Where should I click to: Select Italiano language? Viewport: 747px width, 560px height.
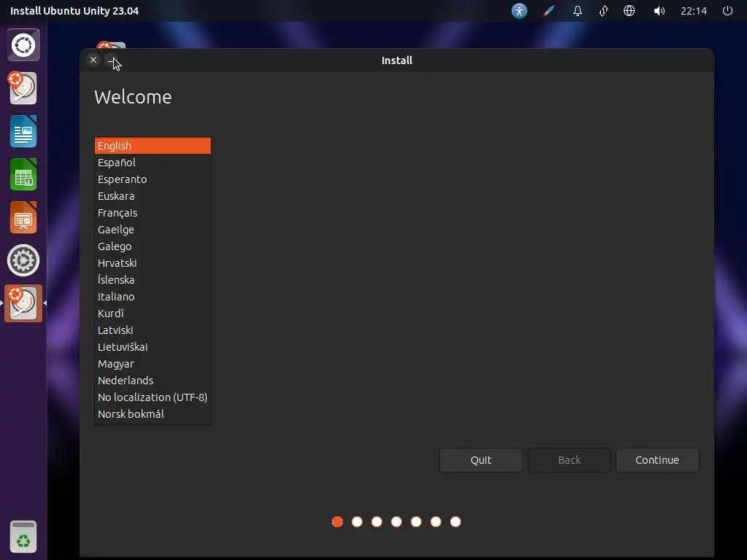(x=152, y=297)
